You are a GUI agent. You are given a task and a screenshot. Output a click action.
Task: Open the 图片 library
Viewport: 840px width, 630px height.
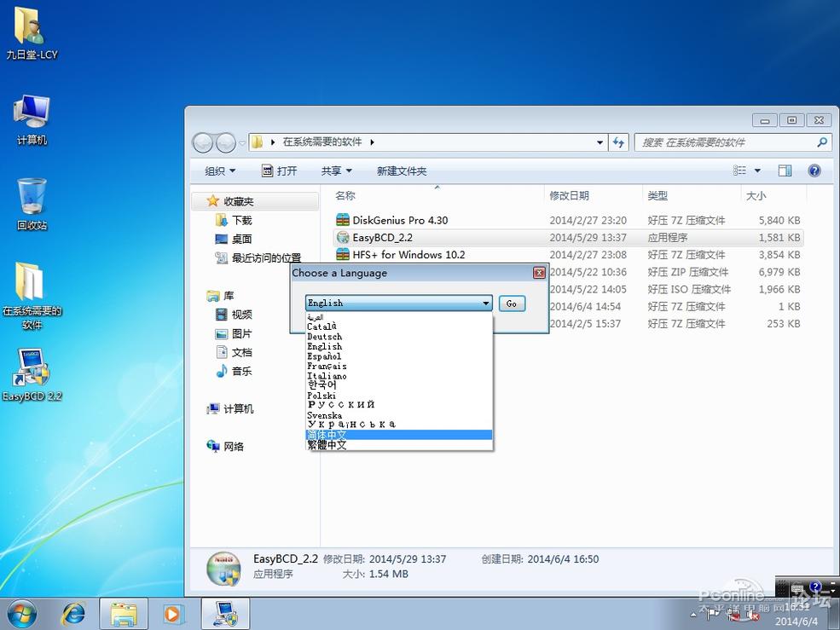(235, 333)
